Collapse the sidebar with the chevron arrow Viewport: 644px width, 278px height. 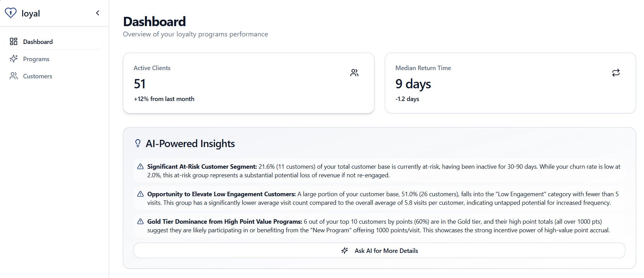click(x=98, y=13)
